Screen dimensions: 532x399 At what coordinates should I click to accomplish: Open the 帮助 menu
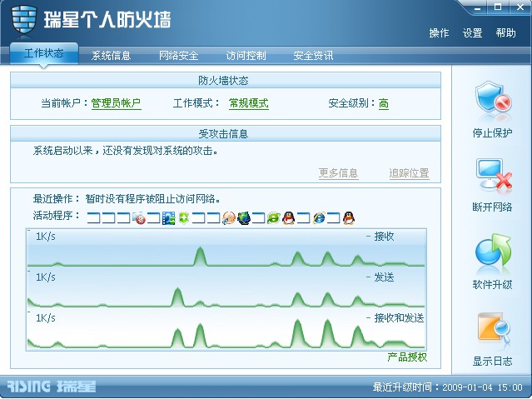[x=505, y=33]
